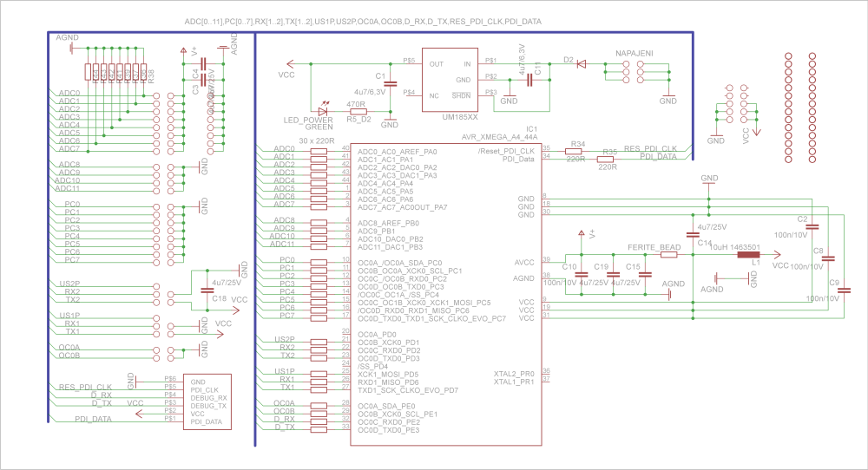
Task: Select the FERITE_BEAD component symbol
Action: coord(668,255)
